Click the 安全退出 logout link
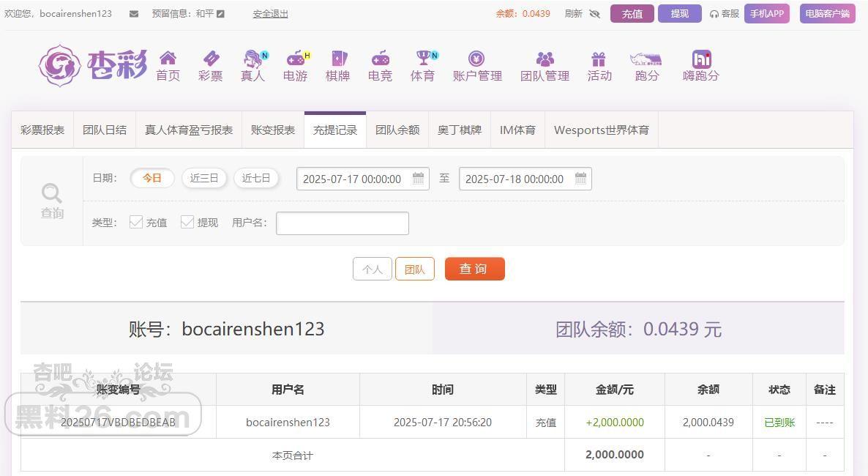868x476 pixels. (270, 14)
